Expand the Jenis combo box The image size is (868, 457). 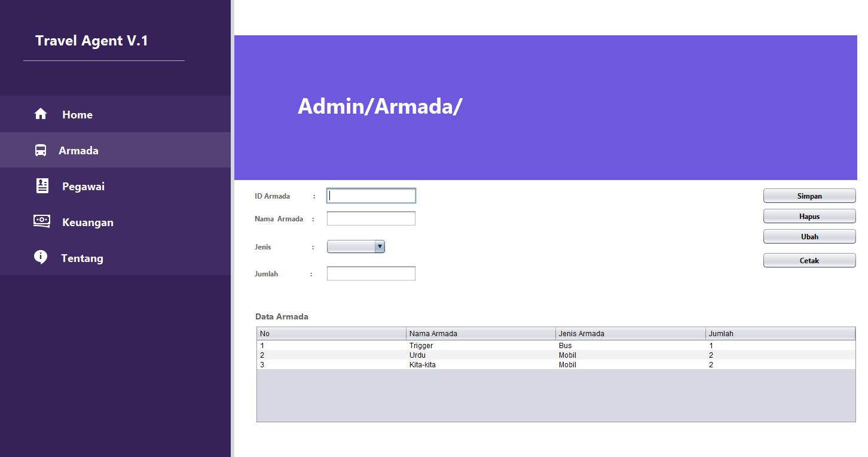(x=356, y=246)
